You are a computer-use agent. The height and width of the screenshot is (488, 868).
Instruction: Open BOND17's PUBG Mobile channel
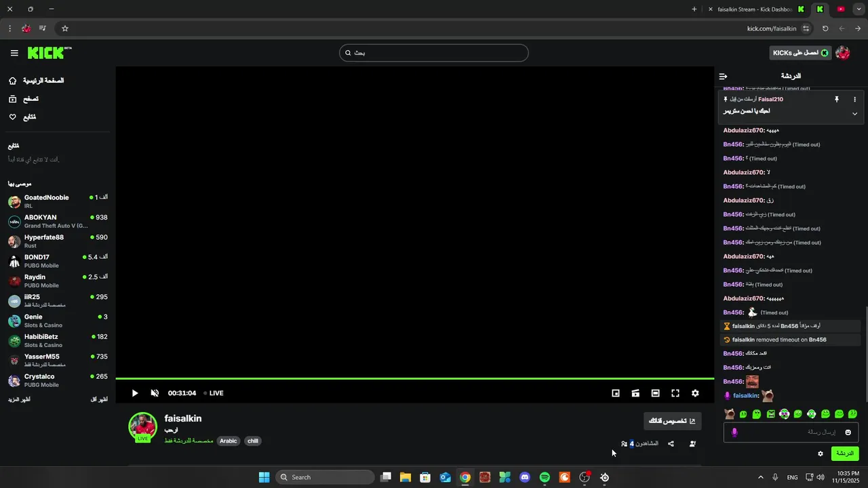coord(58,261)
